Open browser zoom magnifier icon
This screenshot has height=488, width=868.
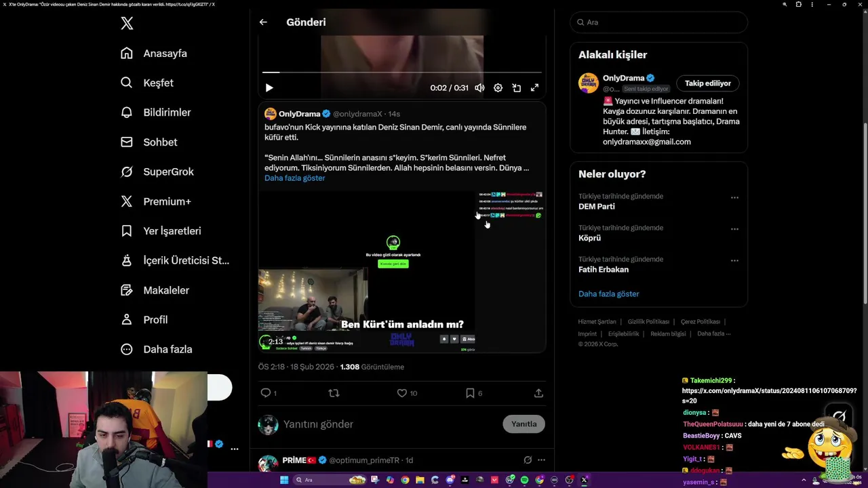point(785,4)
